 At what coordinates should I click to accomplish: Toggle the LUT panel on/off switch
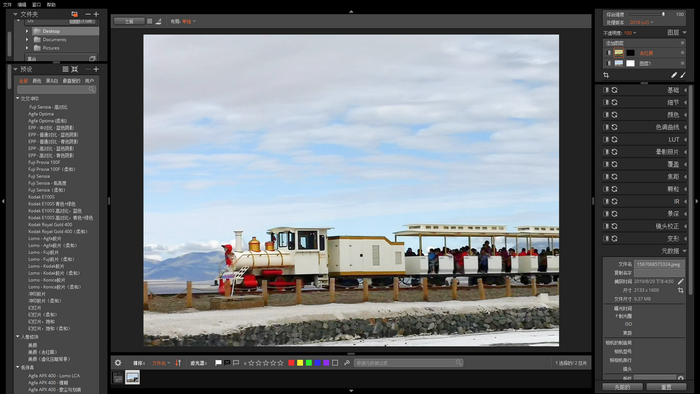pos(606,139)
